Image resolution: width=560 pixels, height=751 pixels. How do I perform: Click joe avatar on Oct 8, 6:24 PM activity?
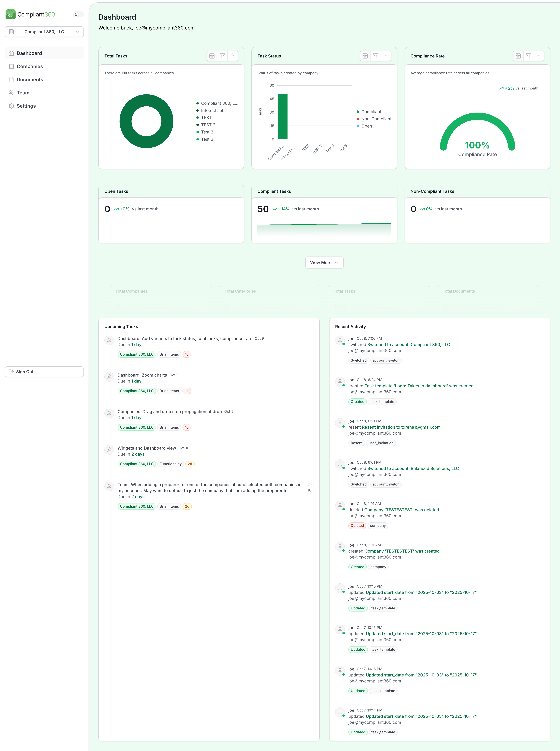[x=340, y=382]
